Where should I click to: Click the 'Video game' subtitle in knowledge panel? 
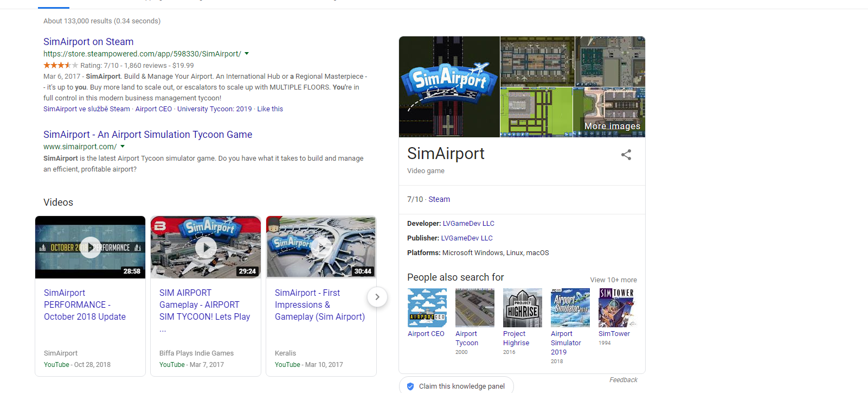426,171
